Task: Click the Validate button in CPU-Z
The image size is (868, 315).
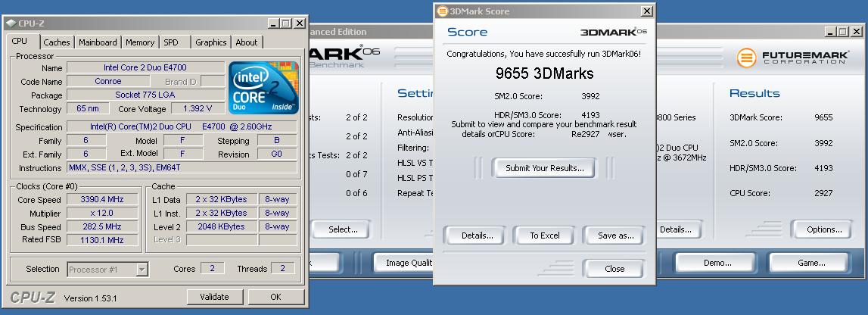Action: click(x=214, y=297)
